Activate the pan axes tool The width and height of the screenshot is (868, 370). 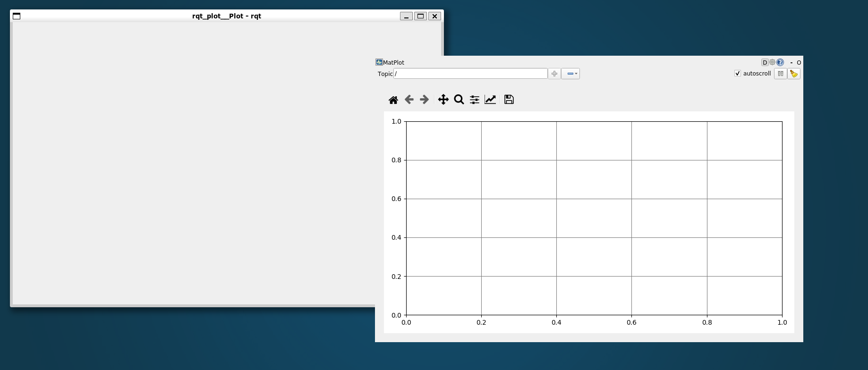(443, 100)
